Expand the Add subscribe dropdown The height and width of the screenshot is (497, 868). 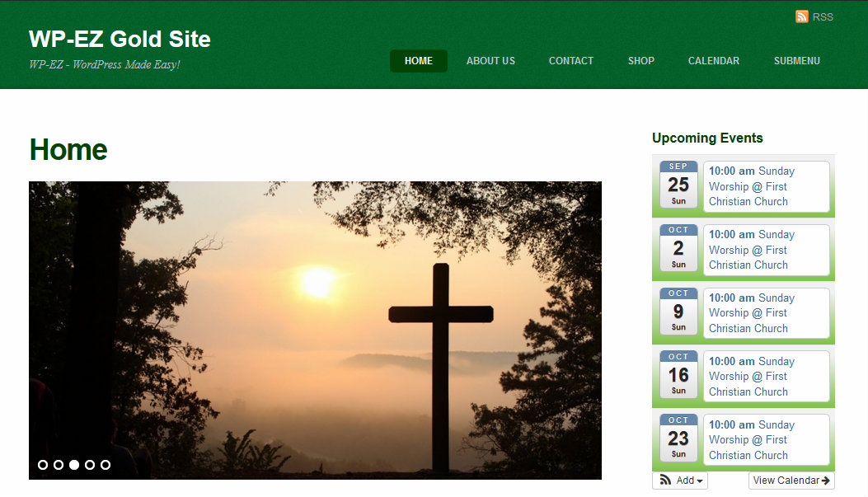680,481
